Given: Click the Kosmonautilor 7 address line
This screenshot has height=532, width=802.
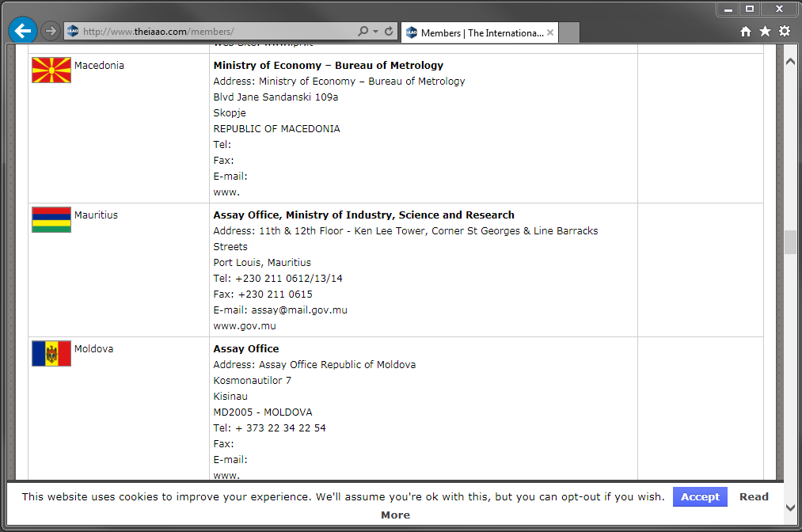Looking at the screenshot, I should 253,381.
